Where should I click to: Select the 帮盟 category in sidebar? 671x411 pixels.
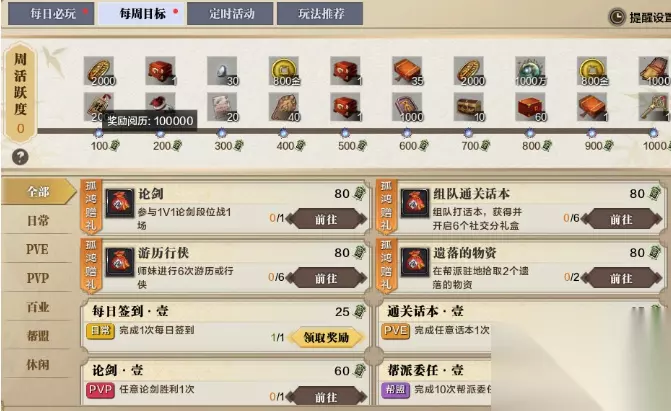(x=38, y=336)
